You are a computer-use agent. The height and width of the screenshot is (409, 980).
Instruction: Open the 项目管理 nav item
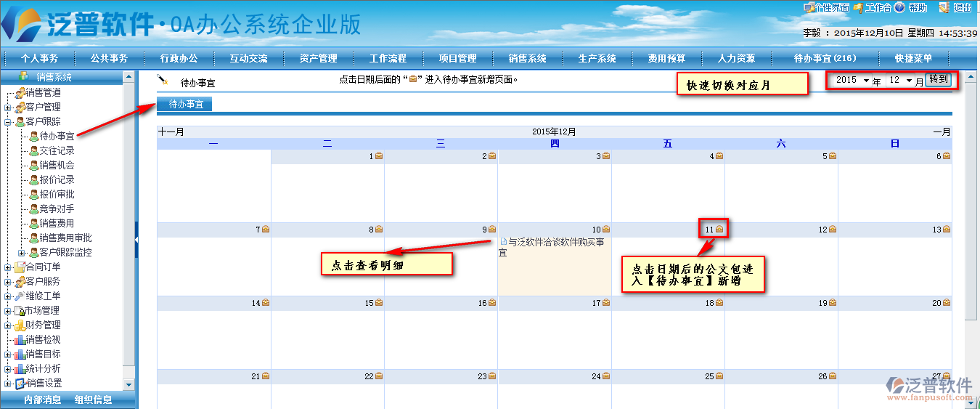click(x=457, y=58)
